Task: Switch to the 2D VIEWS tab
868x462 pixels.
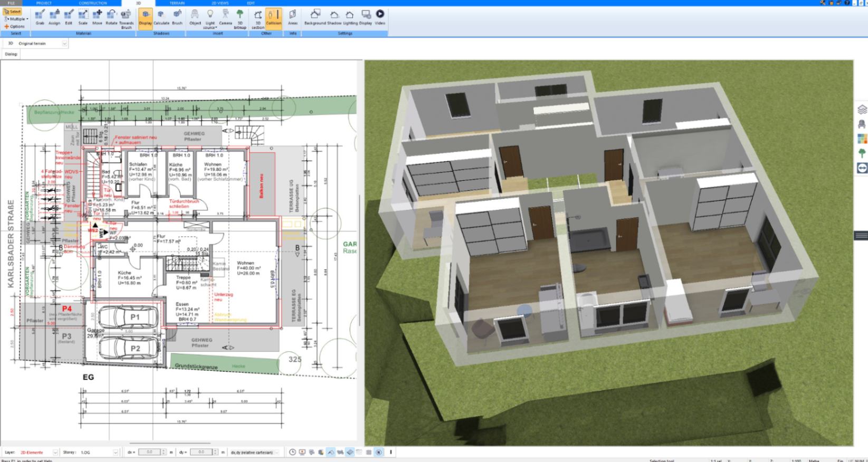Action: tap(220, 3)
